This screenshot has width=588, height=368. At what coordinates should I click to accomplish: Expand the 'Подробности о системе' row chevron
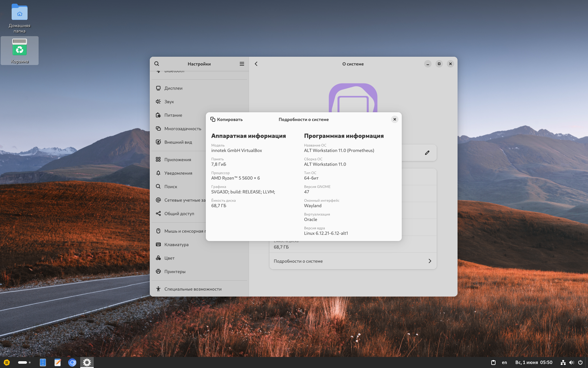point(430,261)
